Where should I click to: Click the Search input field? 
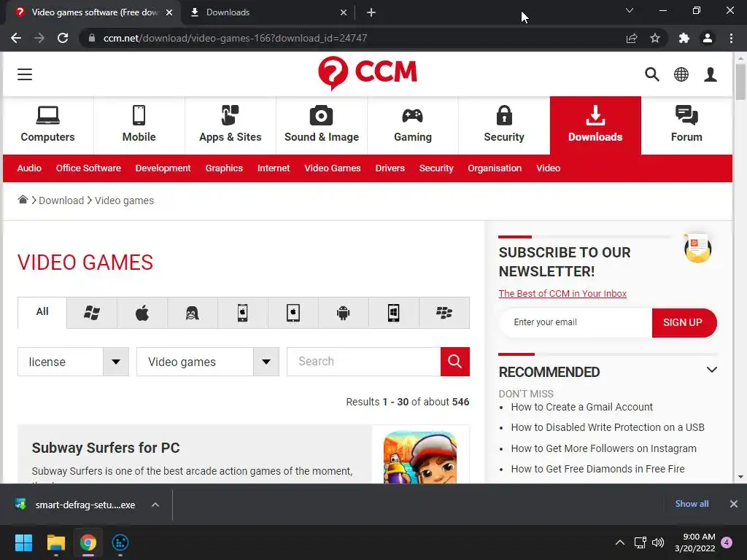coord(363,362)
